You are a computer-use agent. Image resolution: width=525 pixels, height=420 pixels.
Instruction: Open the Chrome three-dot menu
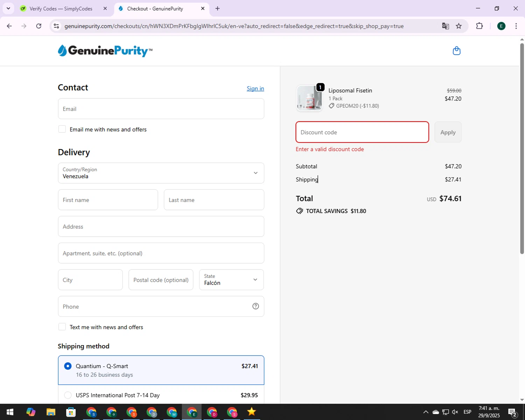516,26
